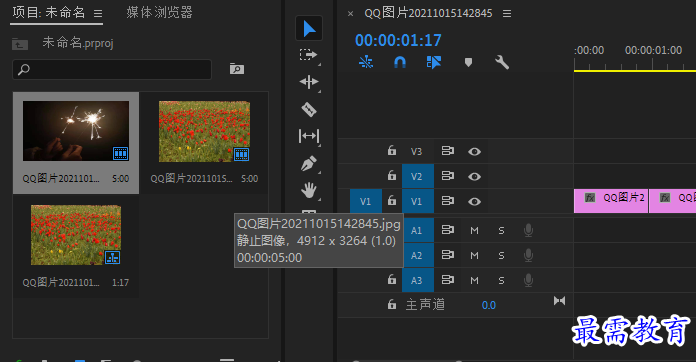Toggle sync lock for A3
Viewport: 696px width, 362px height.
447,280
